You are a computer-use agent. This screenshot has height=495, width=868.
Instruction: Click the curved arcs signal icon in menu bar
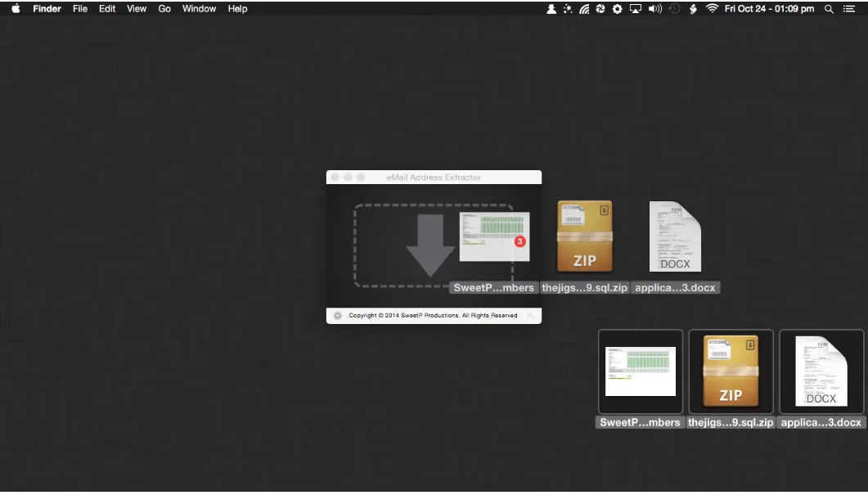pyautogui.click(x=584, y=9)
